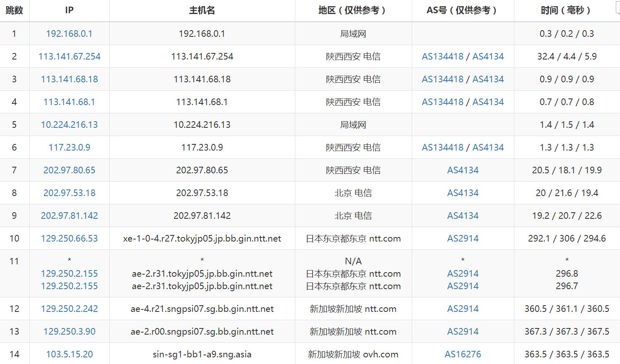Image resolution: width=620 pixels, height=364 pixels.
Task: Click region 北京 电信 in hop 8 row
Action: pyautogui.click(x=353, y=193)
